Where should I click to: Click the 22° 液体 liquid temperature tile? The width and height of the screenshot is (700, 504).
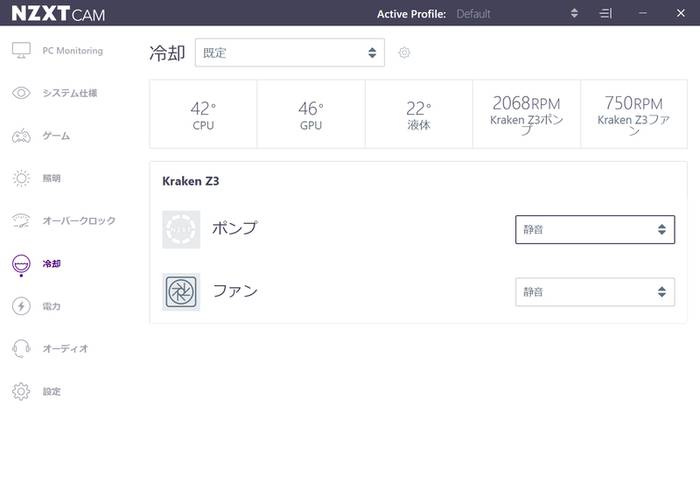419,114
